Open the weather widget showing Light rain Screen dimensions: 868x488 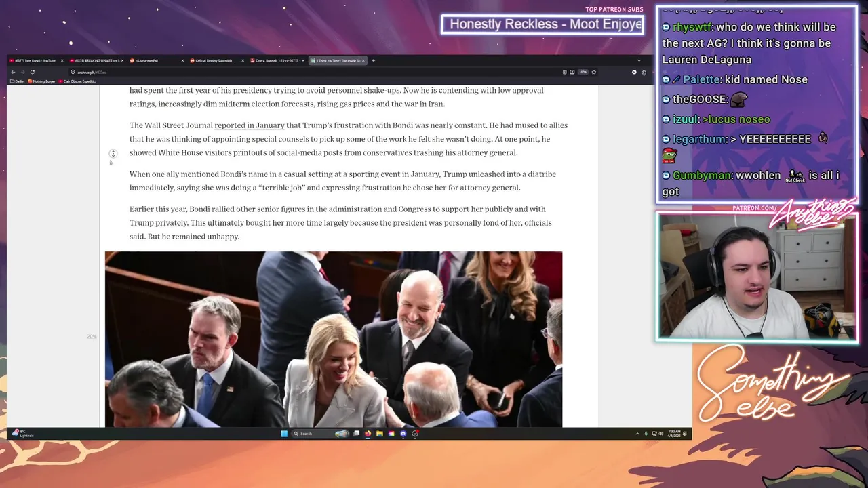coord(23,434)
